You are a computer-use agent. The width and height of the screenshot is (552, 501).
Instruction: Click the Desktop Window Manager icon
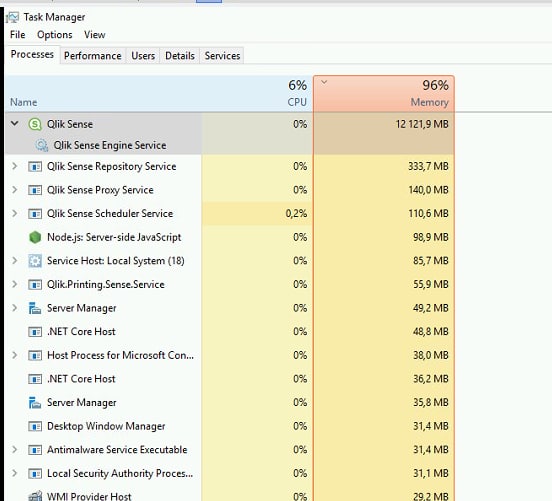35,426
